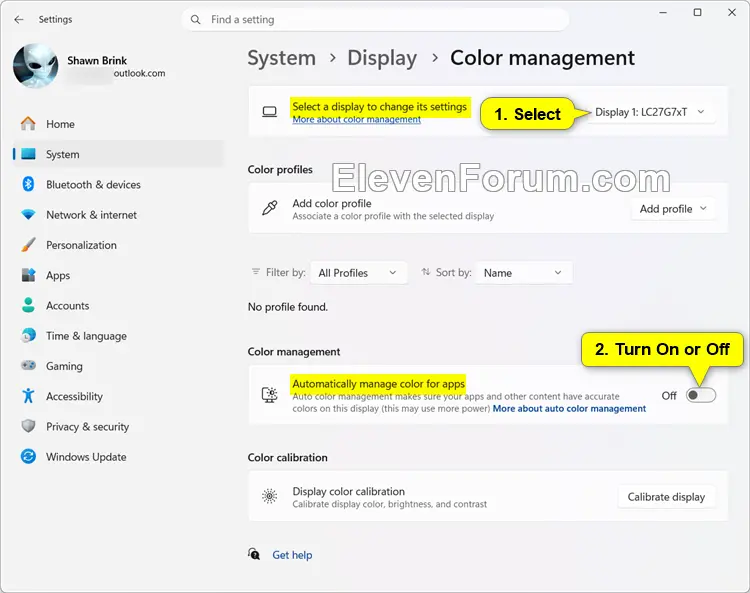
Task: Open Windows Update page
Action: pyautogui.click(x=118, y=456)
